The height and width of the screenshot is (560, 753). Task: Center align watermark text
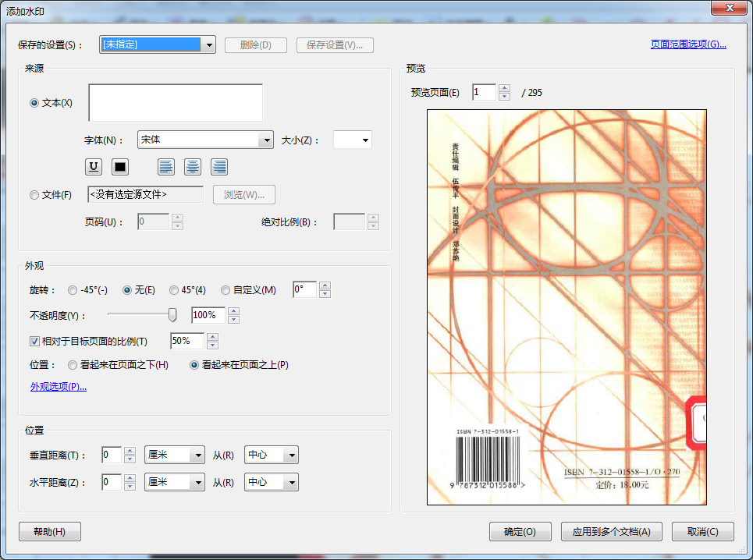pyautogui.click(x=193, y=167)
